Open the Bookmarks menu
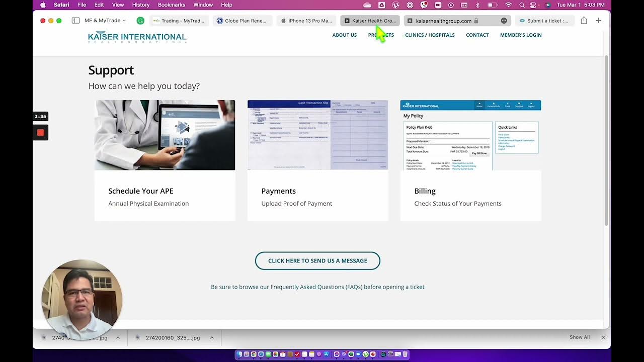Image resolution: width=644 pixels, height=362 pixels. (171, 5)
